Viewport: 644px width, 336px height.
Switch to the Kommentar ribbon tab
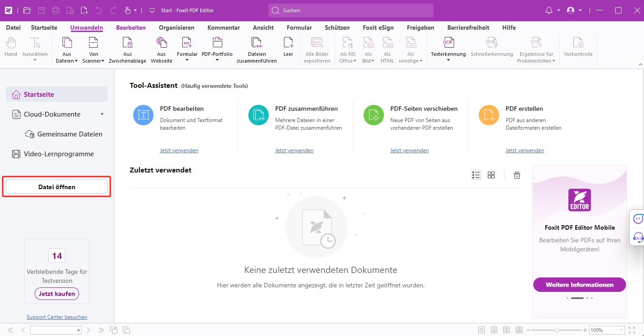point(224,27)
